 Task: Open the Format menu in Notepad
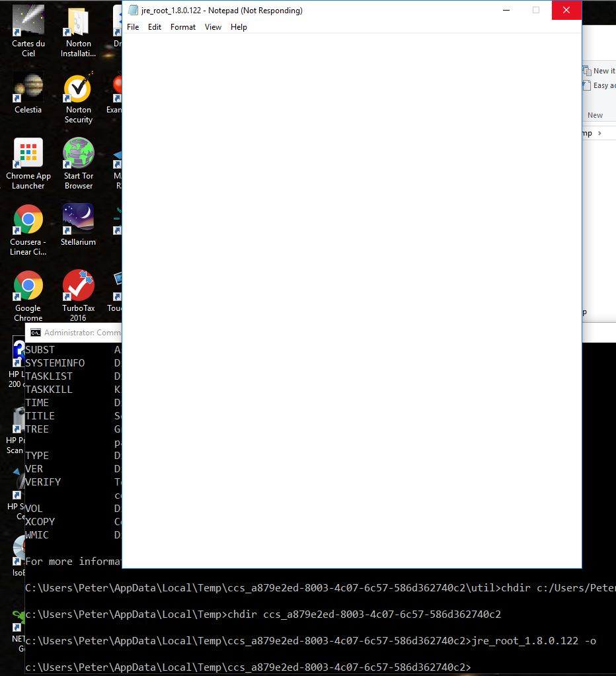click(x=182, y=26)
